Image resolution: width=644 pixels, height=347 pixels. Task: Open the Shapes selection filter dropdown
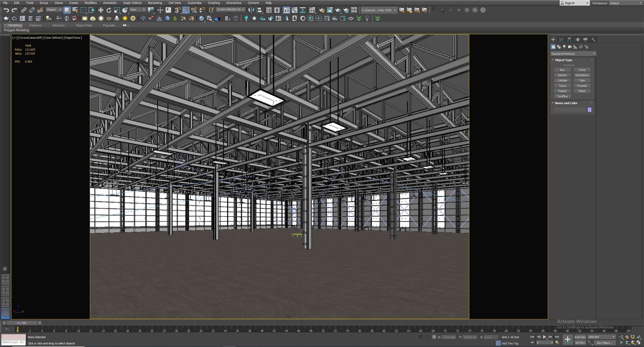point(54,10)
